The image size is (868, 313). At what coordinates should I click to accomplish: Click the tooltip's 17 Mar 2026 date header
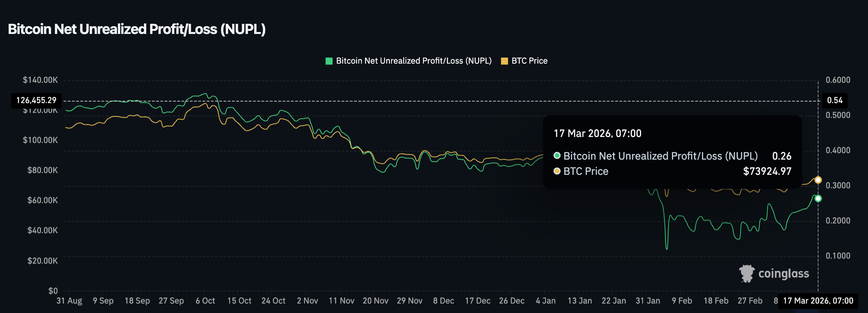pos(597,133)
